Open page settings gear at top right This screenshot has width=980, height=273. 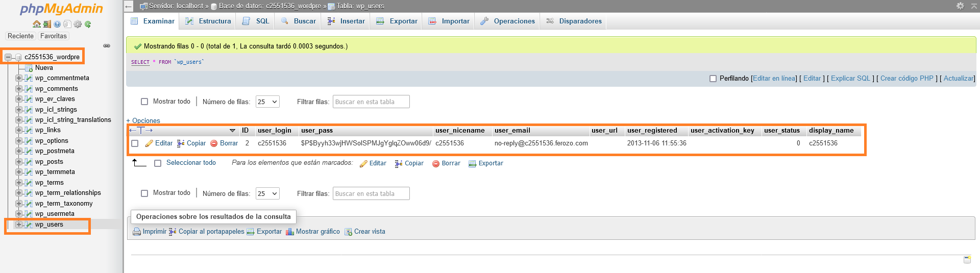coord(960,6)
